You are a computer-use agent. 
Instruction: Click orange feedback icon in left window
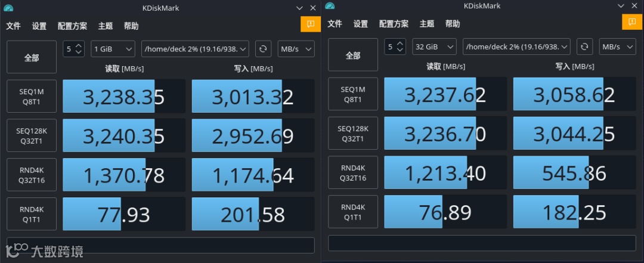click(311, 24)
